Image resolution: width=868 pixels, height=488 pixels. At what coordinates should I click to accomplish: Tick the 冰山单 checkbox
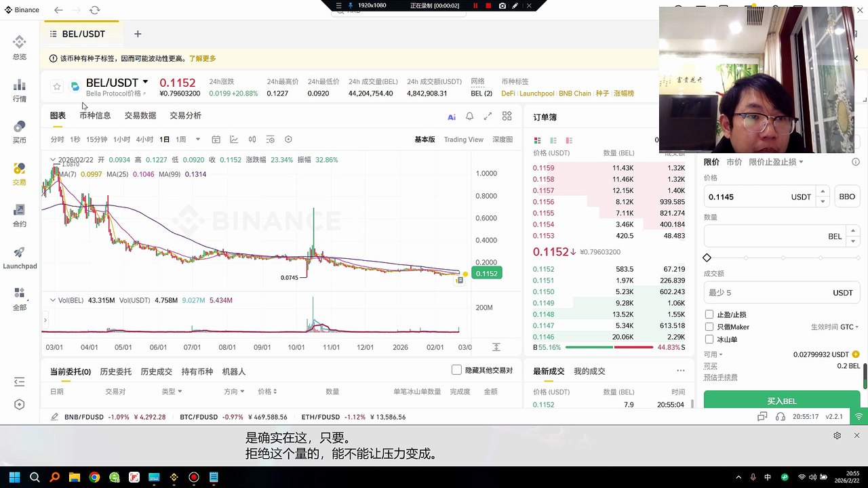pos(709,339)
